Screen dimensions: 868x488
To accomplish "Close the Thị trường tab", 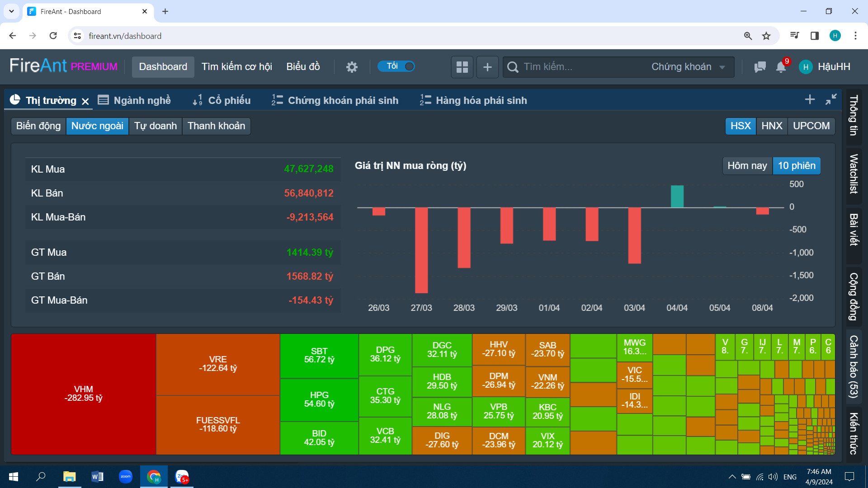I will pyautogui.click(x=85, y=101).
